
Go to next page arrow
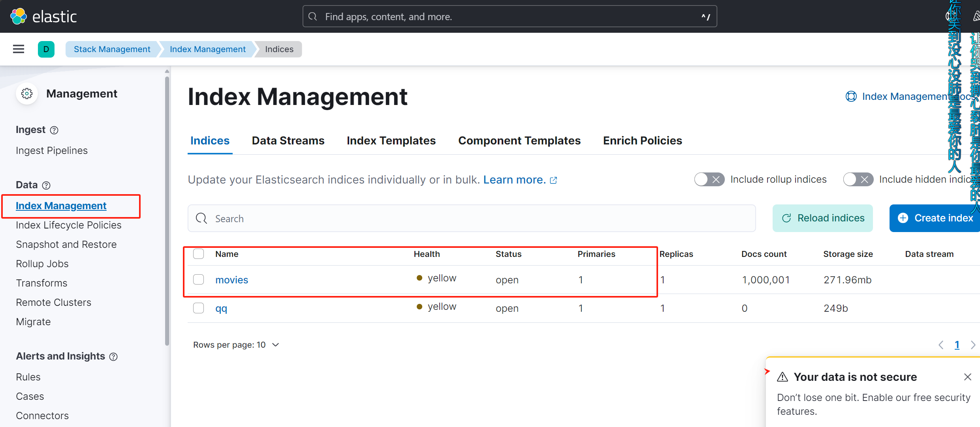click(x=973, y=345)
